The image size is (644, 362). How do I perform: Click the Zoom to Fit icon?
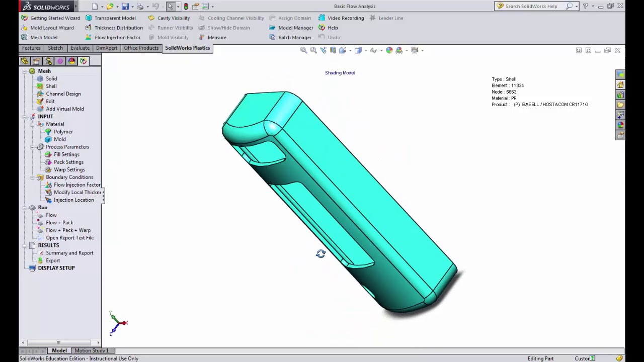[x=303, y=50]
